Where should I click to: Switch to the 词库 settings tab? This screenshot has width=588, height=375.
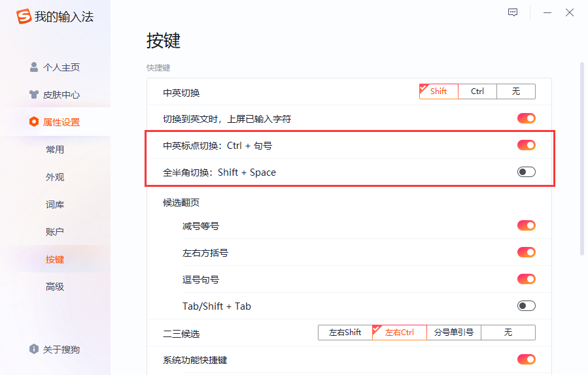click(55, 204)
